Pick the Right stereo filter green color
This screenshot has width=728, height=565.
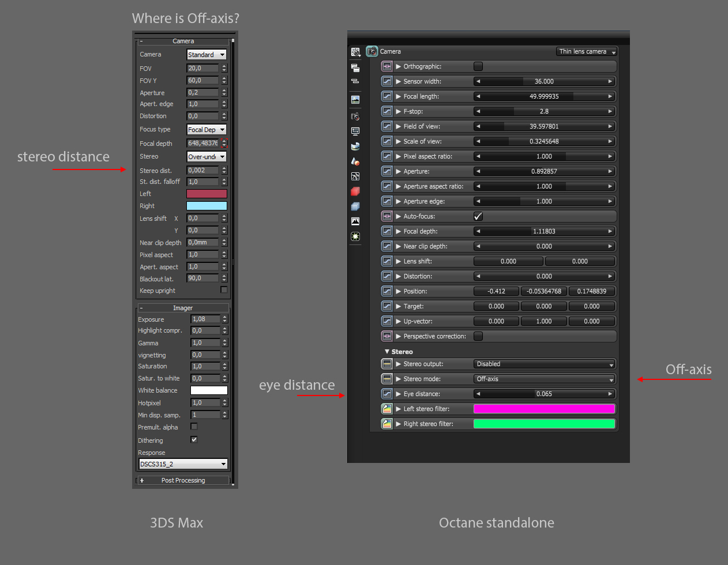[x=544, y=424]
